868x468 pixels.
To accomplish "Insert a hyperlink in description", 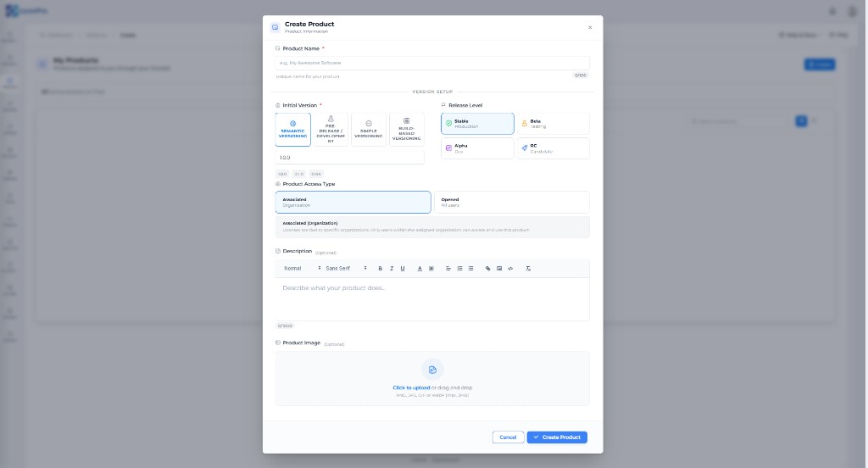I will 487,269.
